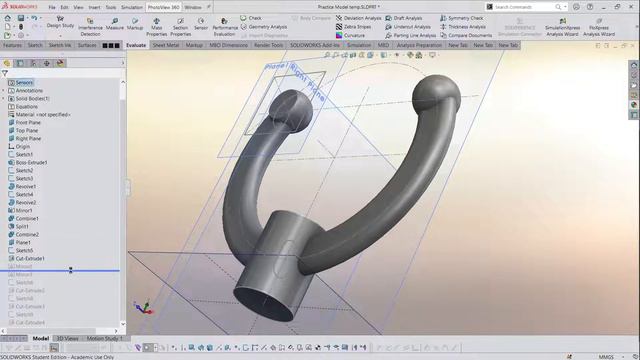Click the feature tree filter funnel
Image resolution: width=640 pixels, height=360 pixels.
(5, 73)
